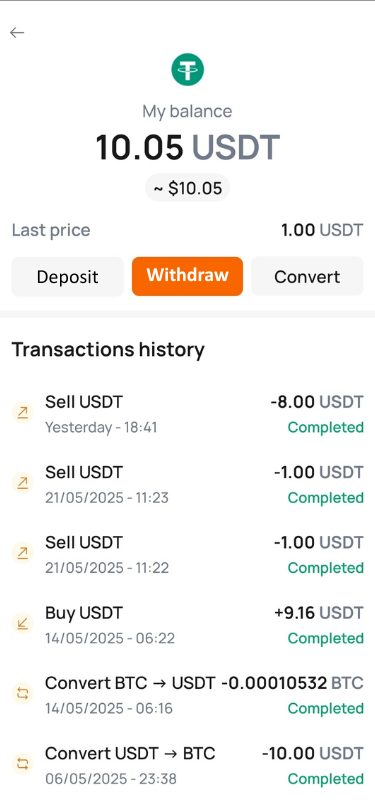The image size is (375, 812).
Task: Click sell icon beside 21/05/2025 11:22 transaction
Action: (x=22, y=553)
